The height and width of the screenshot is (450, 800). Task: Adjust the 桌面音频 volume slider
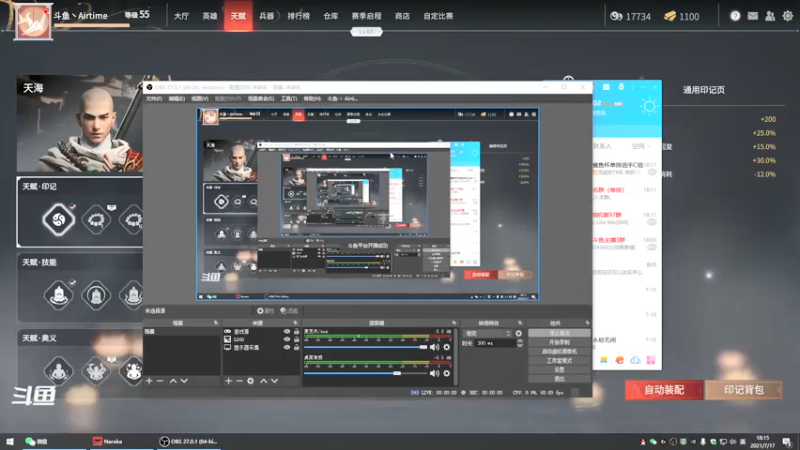click(365, 373)
